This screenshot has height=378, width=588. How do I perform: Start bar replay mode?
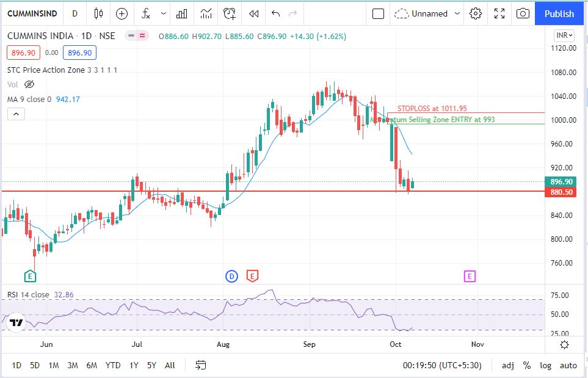click(254, 13)
